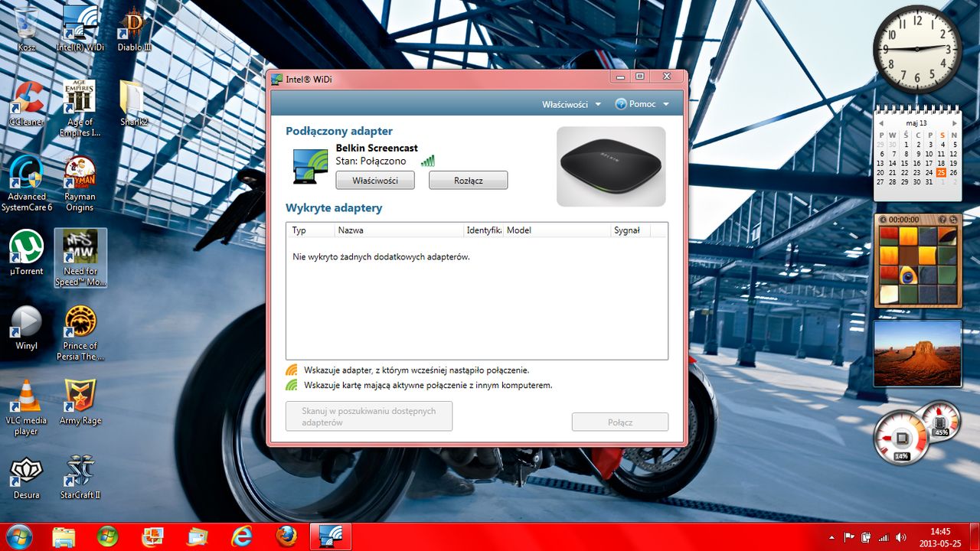Go to previous month in calendar gadget
Viewport: 980px width, 551px height.
pyautogui.click(x=880, y=123)
